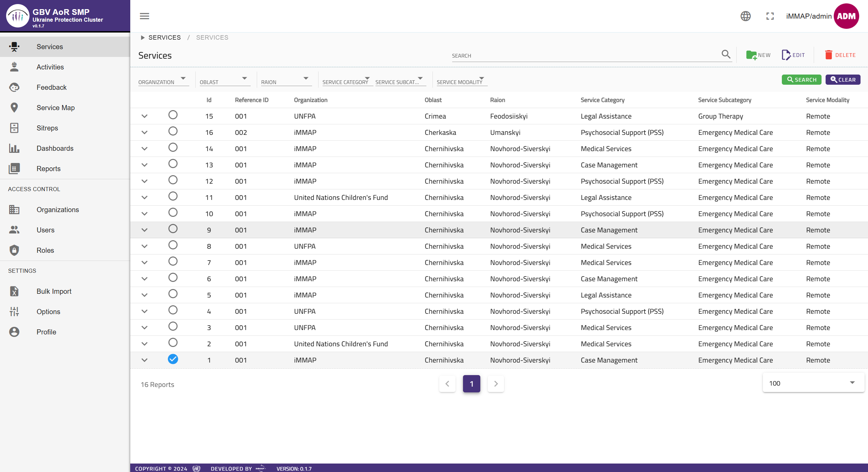Click inside the search input field
Screen dimensions: 868x472
[x=577, y=55]
